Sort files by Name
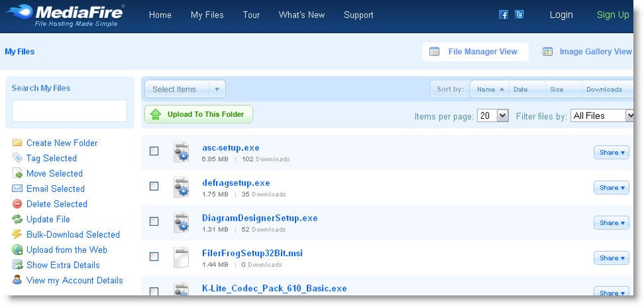Image resolution: width=644 pixels, height=306 pixels. pyautogui.click(x=490, y=89)
